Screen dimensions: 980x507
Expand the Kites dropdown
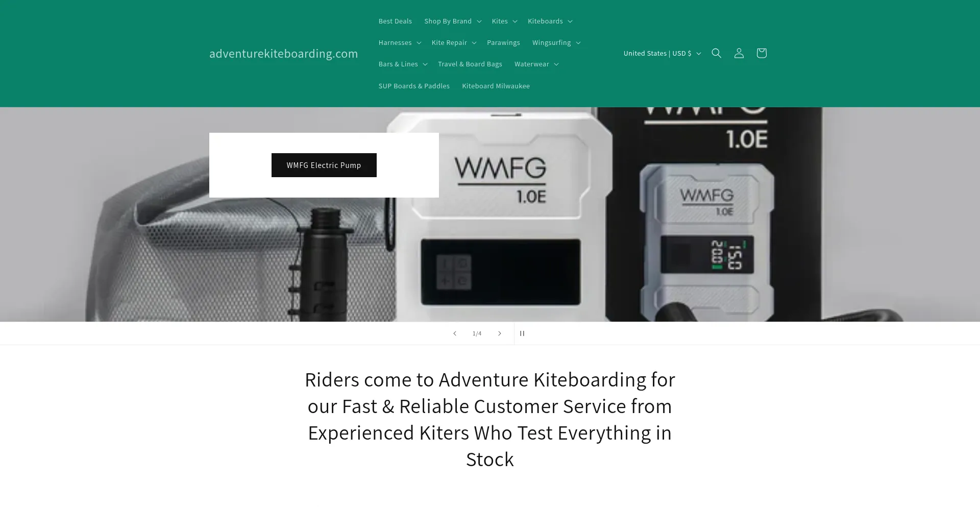pos(504,21)
